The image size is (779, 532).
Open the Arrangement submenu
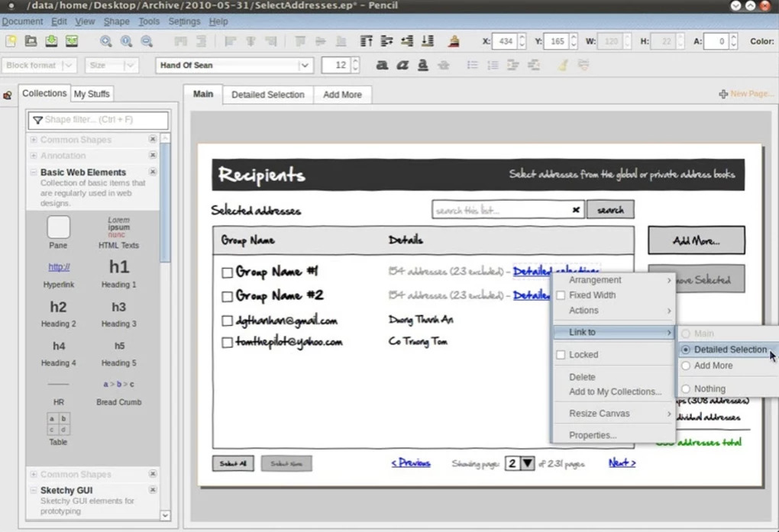[x=615, y=280]
